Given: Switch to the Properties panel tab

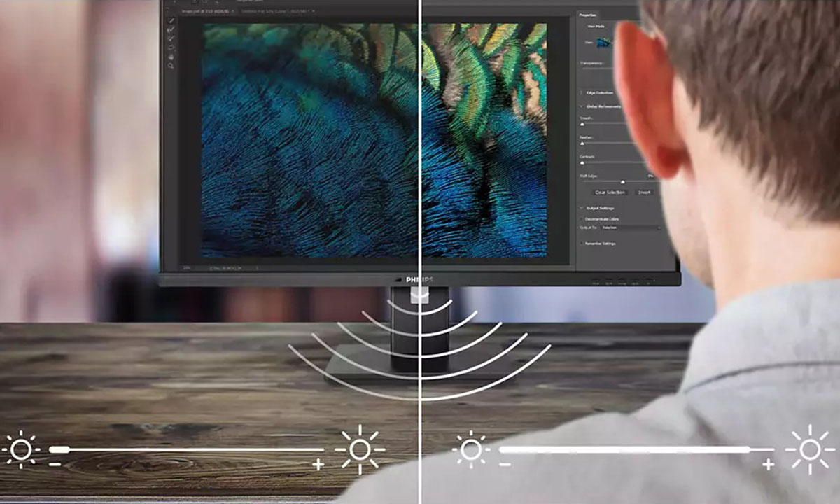Looking at the screenshot, I should [587, 15].
